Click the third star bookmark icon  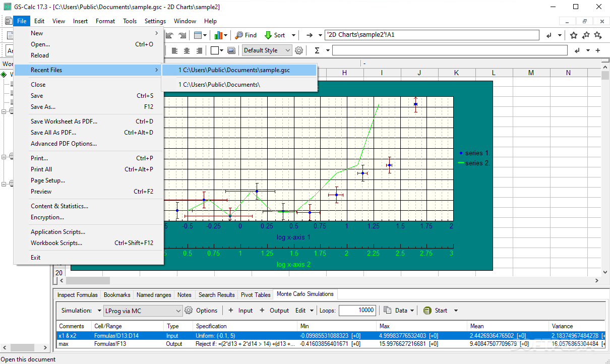tap(598, 35)
